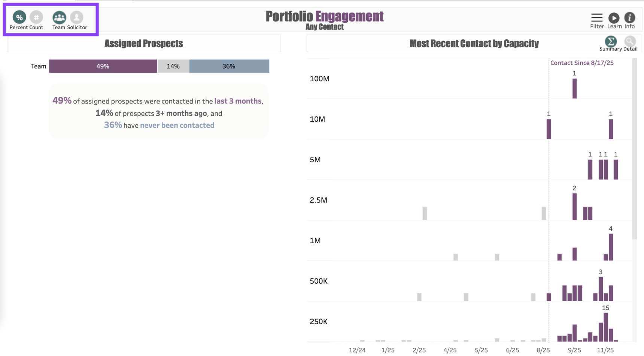
Task: Show the Summary sigma view
Action: point(611,41)
